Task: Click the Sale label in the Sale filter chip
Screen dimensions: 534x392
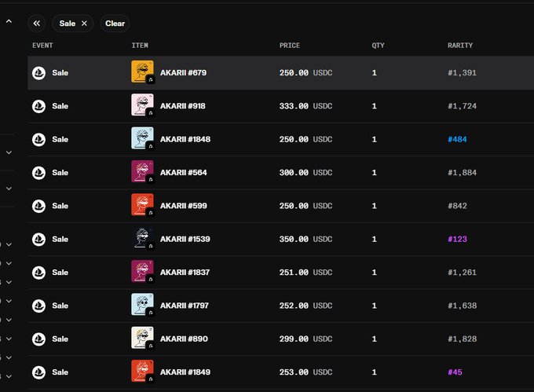Action: tap(68, 24)
